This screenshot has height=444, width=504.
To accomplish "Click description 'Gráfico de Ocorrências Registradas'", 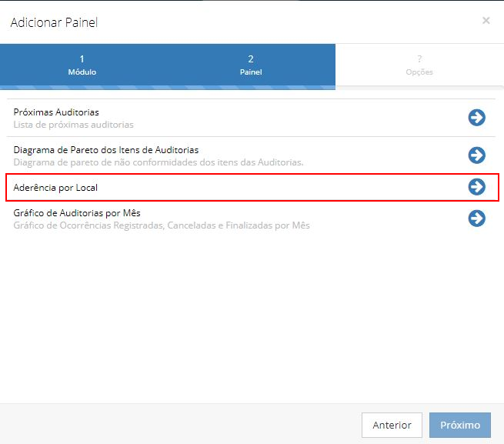I will pos(162,225).
